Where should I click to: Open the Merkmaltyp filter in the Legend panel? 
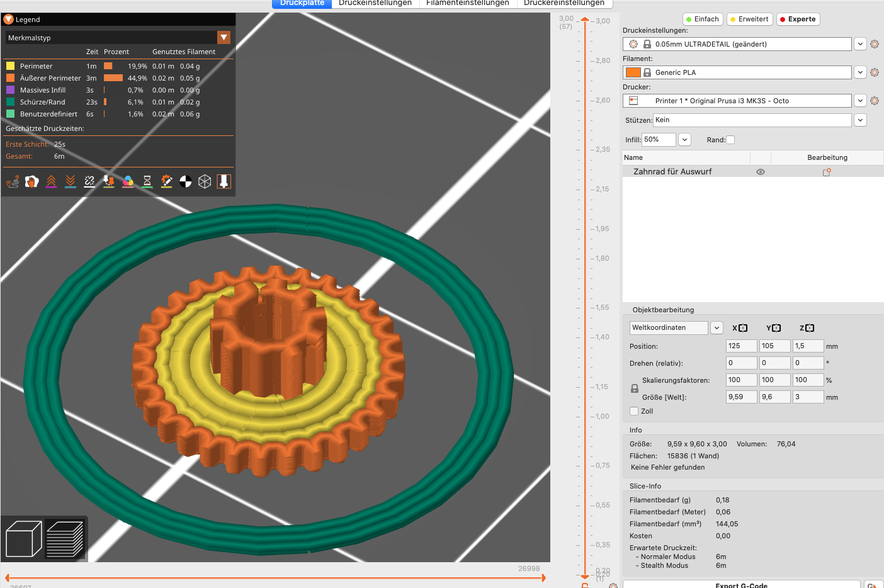(x=224, y=37)
